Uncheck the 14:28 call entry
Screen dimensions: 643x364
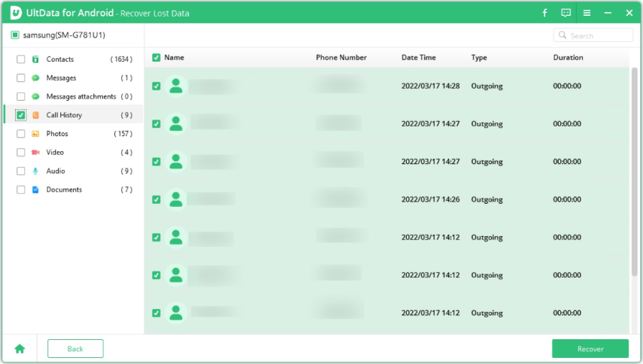click(156, 86)
